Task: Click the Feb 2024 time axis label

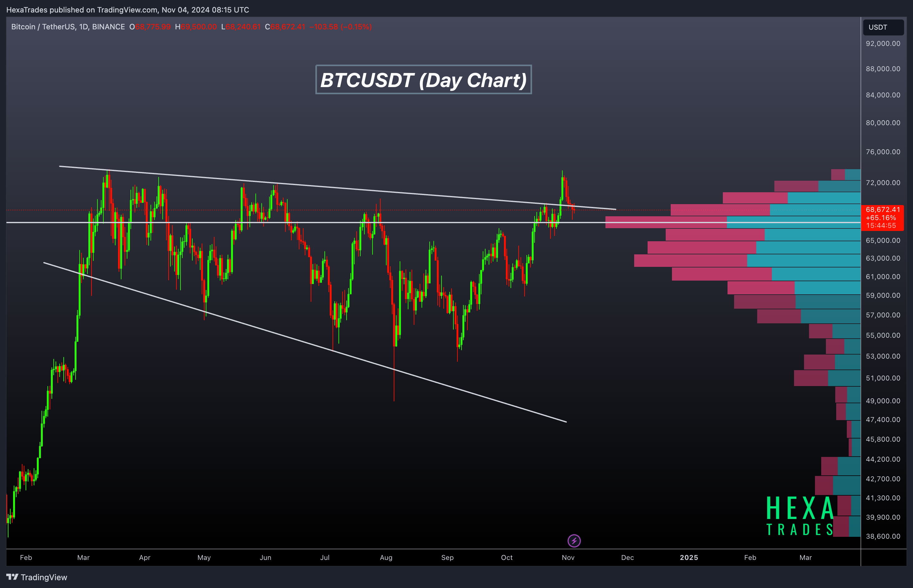Action: [x=26, y=557]
